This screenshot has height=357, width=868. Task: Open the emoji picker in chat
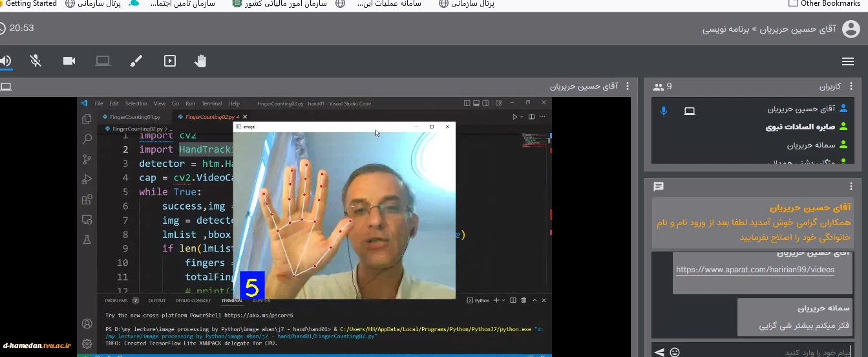point(675,352)
